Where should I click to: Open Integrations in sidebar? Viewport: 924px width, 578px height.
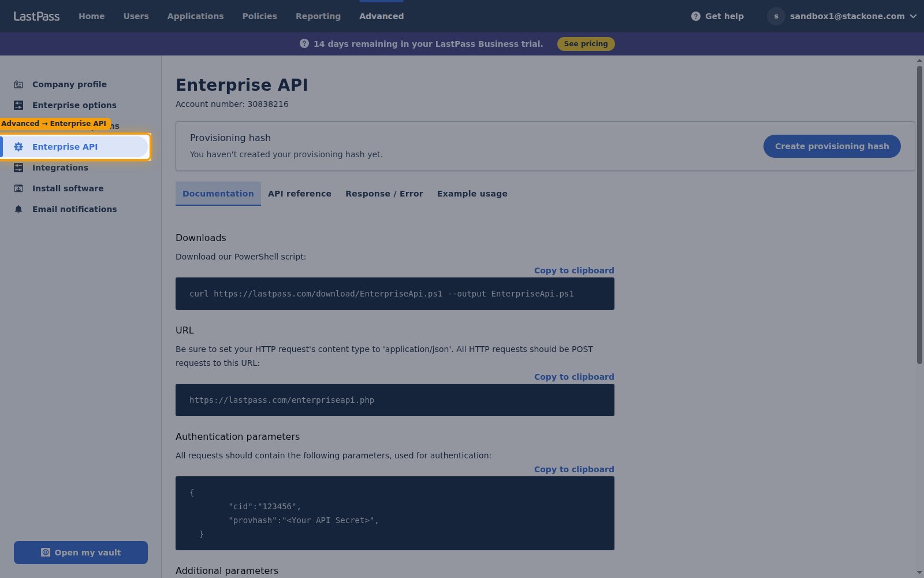pos(60,168)
